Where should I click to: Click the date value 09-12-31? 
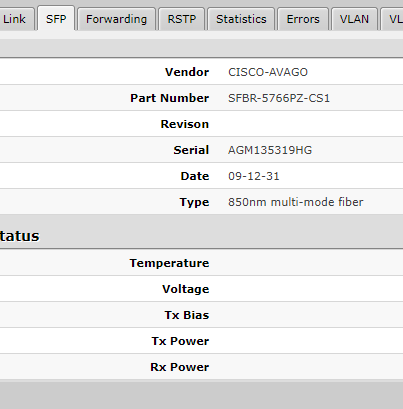253,176
